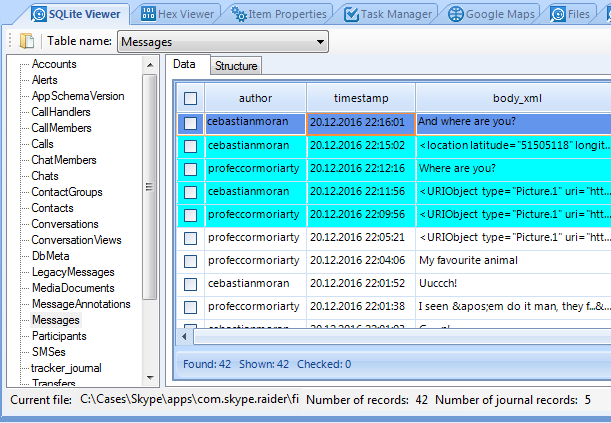Select the AppSchemaVersion table
This screenshot has width=611, height=423.
point(78,96)
